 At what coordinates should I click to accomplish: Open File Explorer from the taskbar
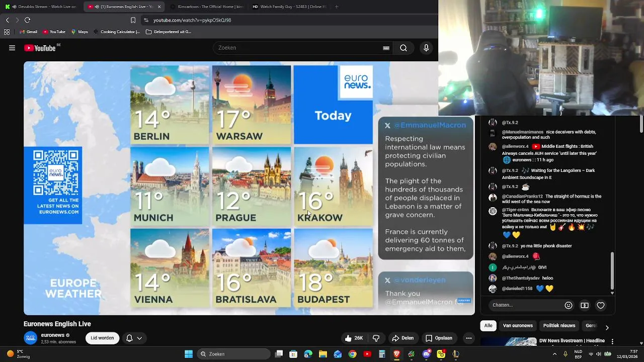[x=323, y=354]
